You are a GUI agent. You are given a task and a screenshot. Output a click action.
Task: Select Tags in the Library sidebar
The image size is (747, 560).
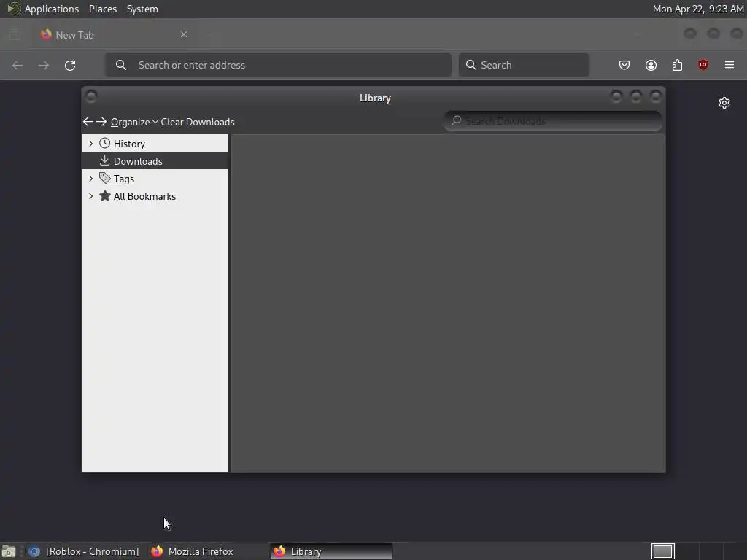[155, 179]
